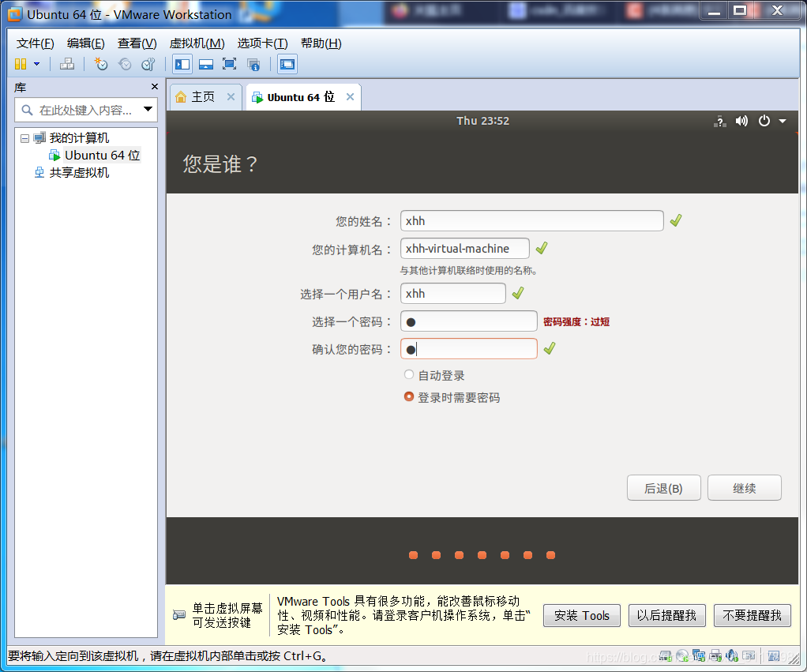Click the 安装 Tools button

582,615
